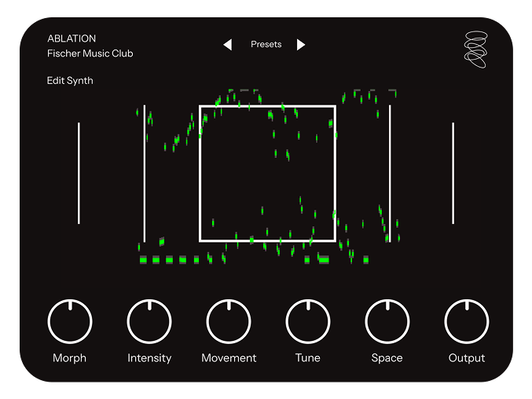This screenshot has height=399, width=532.
Task: Go to the previous preset with left arrow
Action: coord(228,45)
